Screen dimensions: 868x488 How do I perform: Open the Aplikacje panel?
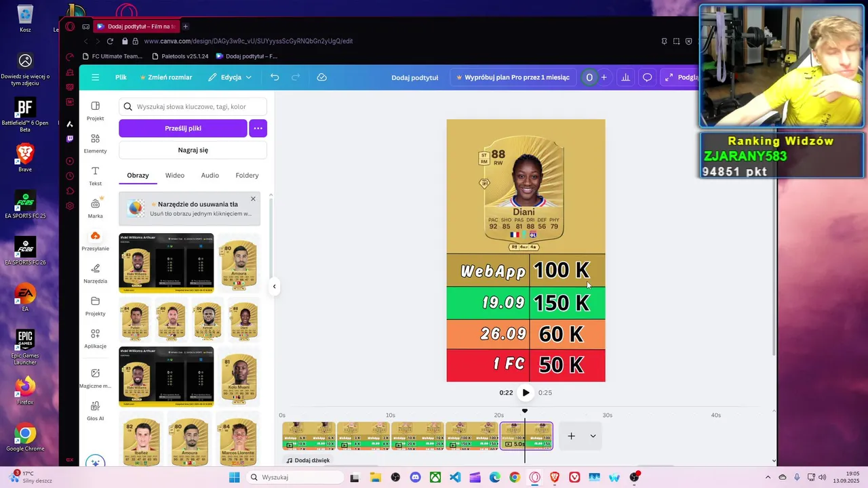(x=95, y=338)
